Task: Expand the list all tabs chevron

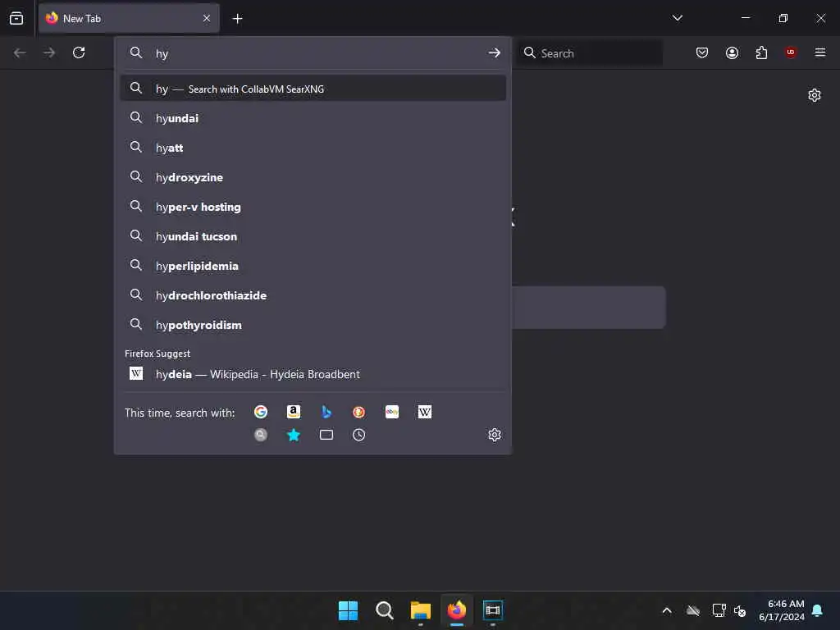Action: click(677, 18)
